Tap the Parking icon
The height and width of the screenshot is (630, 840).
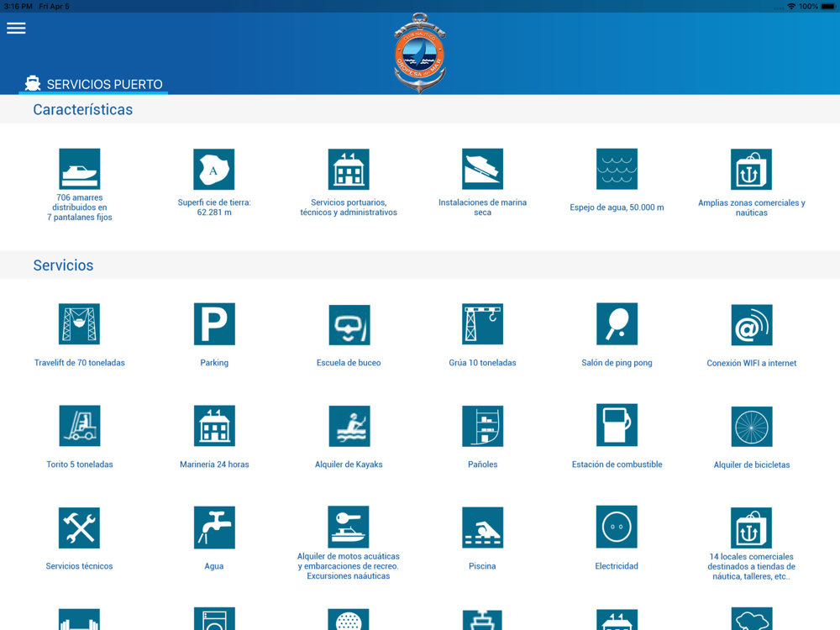click(214, 324)
